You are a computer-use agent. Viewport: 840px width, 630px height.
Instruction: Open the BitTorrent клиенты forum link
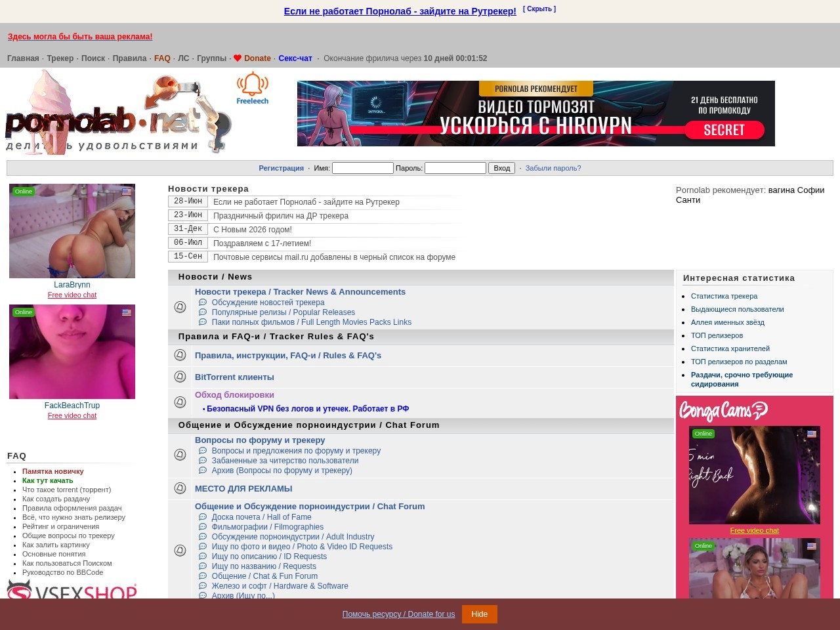tap(234, 377)
